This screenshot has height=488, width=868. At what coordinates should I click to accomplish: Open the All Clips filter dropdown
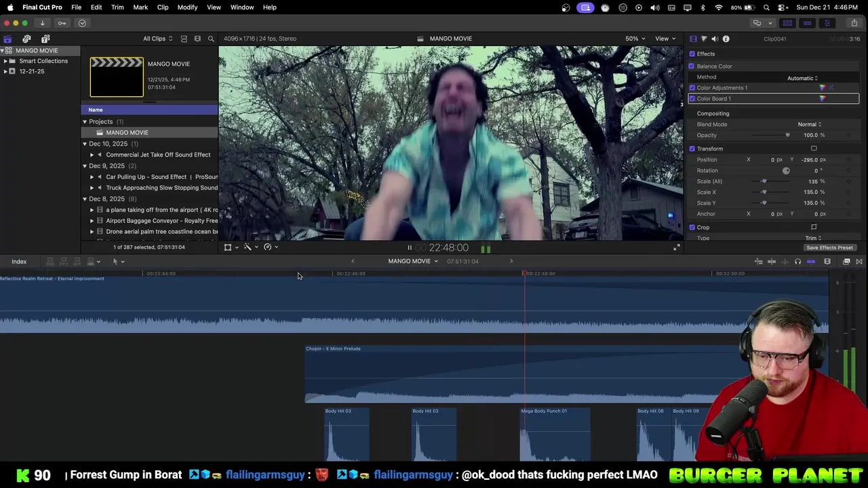coord(157,39)
